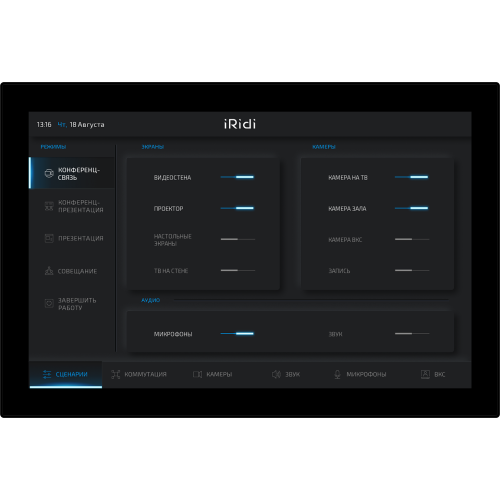Screen dimensions: 500x500
Task: Select the Конференц-связь mode icon
Action: coord(49,173)
